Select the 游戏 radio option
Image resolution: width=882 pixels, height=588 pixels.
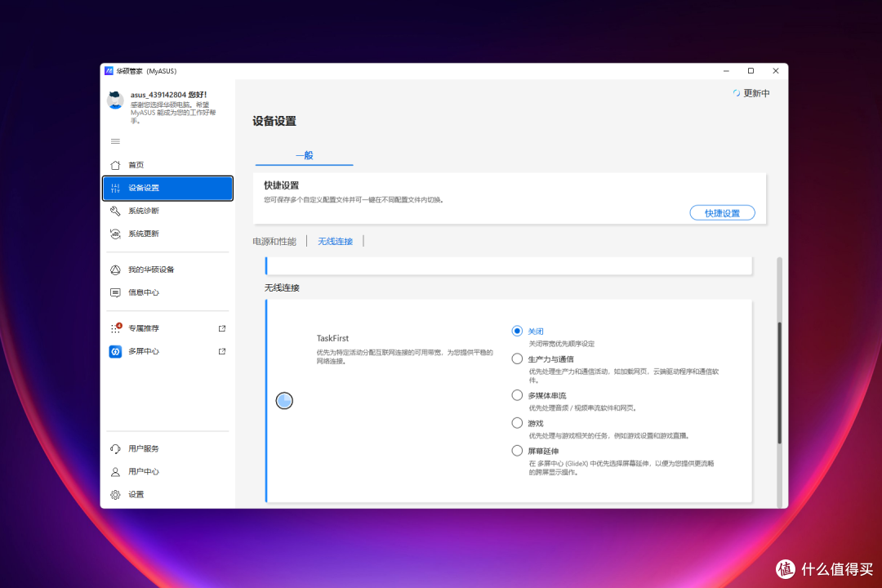(517, 422)
